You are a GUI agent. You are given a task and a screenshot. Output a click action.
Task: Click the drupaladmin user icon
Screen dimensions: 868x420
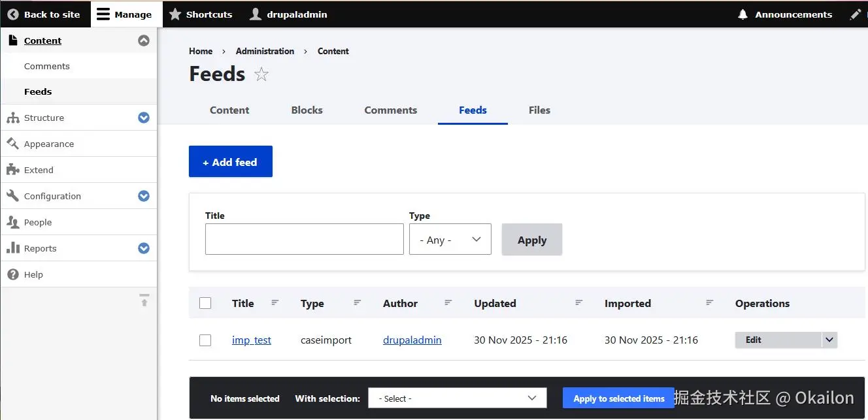pyautogui.click(x=256, y=14)
